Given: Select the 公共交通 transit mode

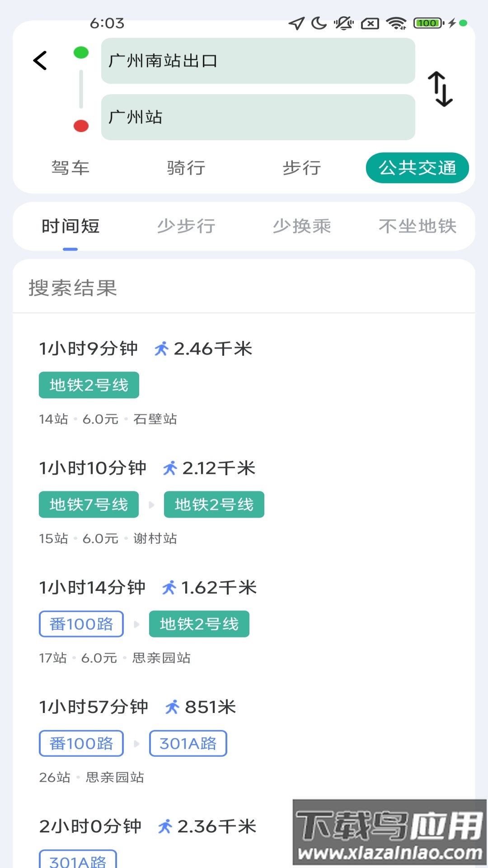Looking at the screenshot, I should coord(417,168).
